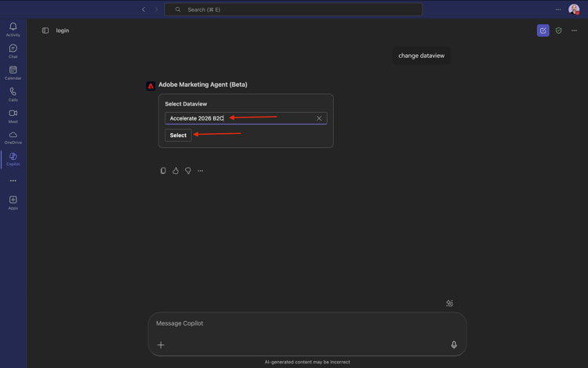Open the Calendar app

pyautogui.click(x=13, y=73)
